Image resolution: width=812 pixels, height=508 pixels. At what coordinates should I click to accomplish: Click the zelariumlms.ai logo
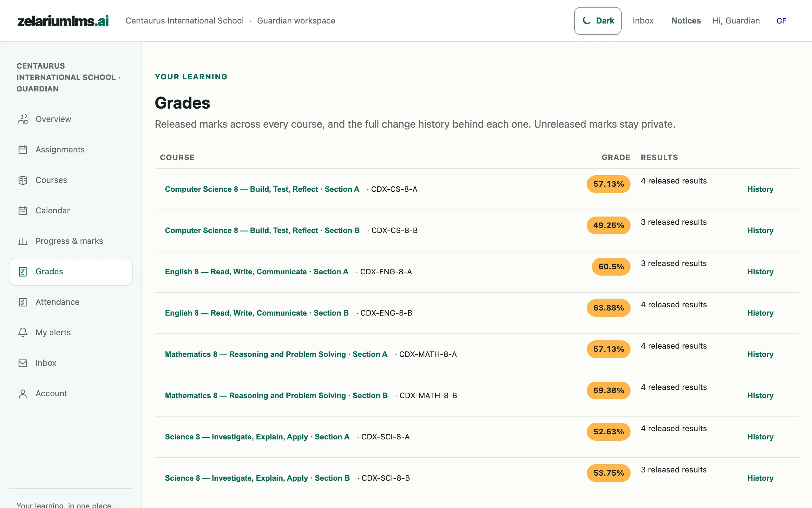[x=63, y=21]
